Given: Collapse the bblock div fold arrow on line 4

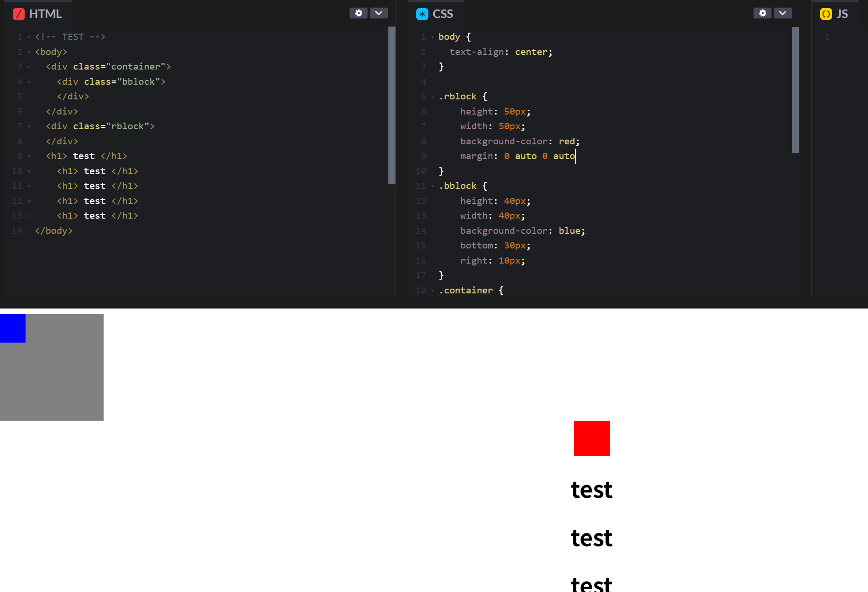Looking at the screenshot, I should (29, 82).
